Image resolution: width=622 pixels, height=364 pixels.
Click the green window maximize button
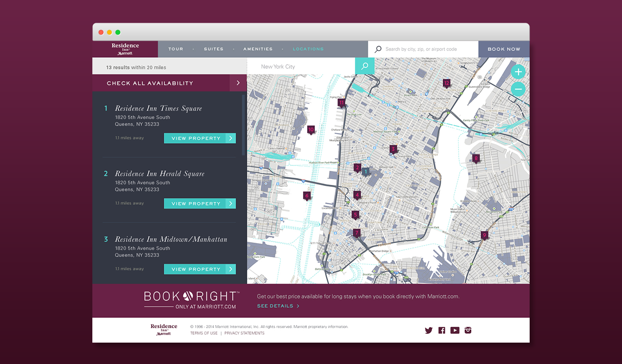[118, 32]
